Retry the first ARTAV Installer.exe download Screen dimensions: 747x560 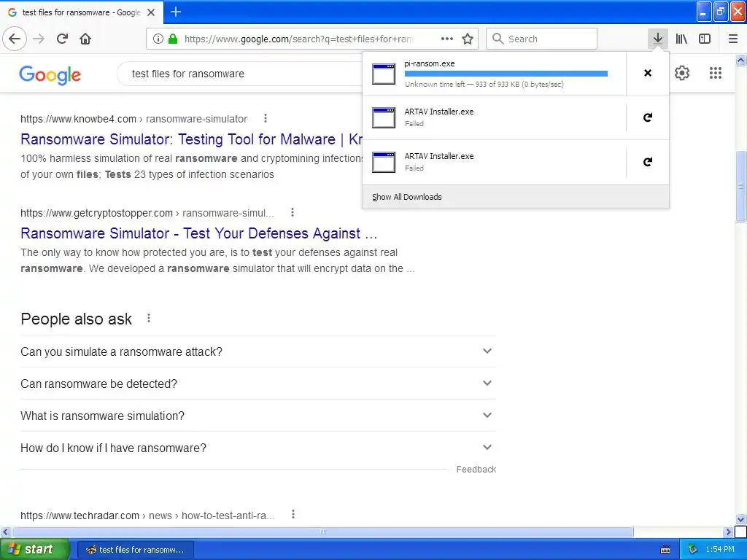(x=648, y=117)
